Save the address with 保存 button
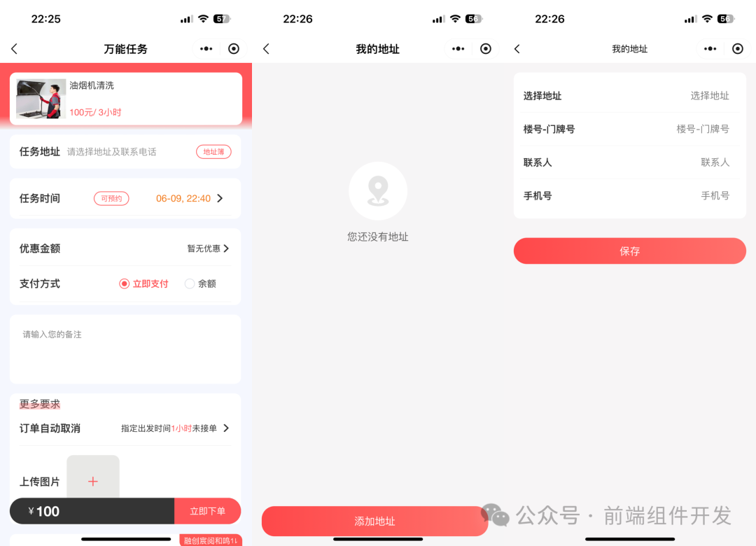The image size is (756, 546). click(x=630, y=251)
